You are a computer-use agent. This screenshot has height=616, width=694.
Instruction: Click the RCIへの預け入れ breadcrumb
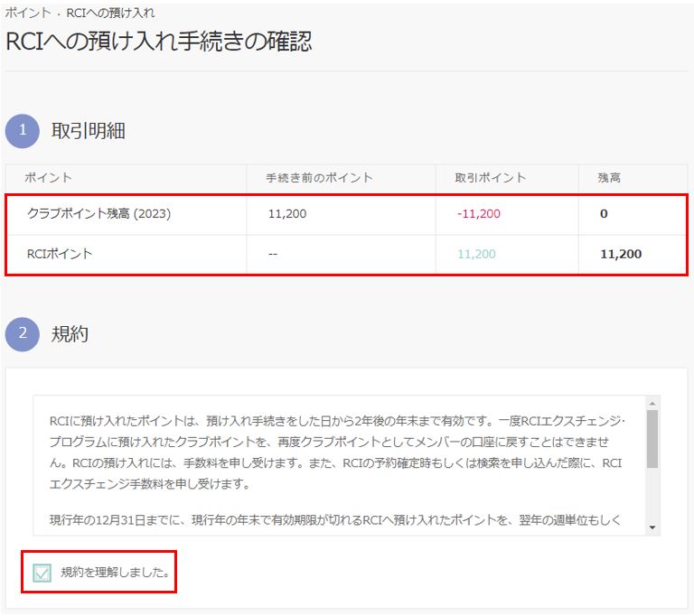tap(110, 13)
